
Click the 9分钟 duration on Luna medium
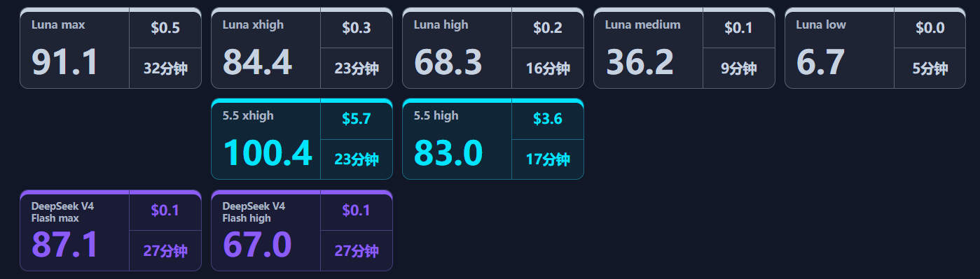[739, 69]
